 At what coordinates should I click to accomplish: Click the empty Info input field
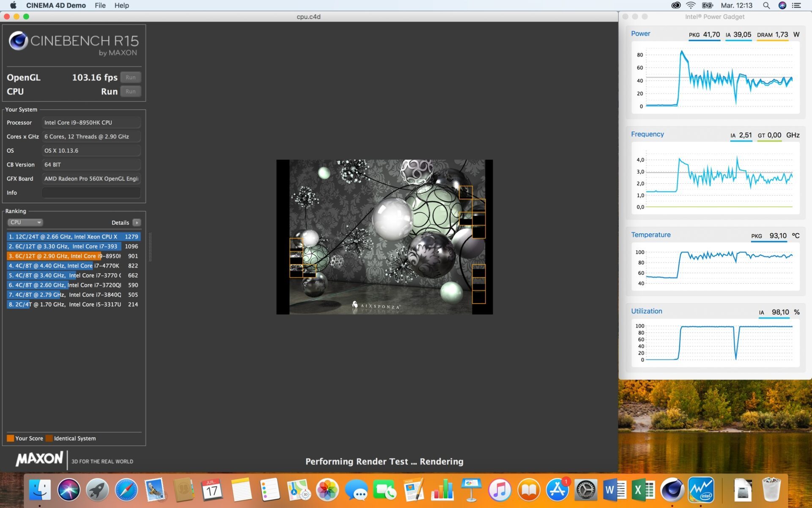pos(91,193)
